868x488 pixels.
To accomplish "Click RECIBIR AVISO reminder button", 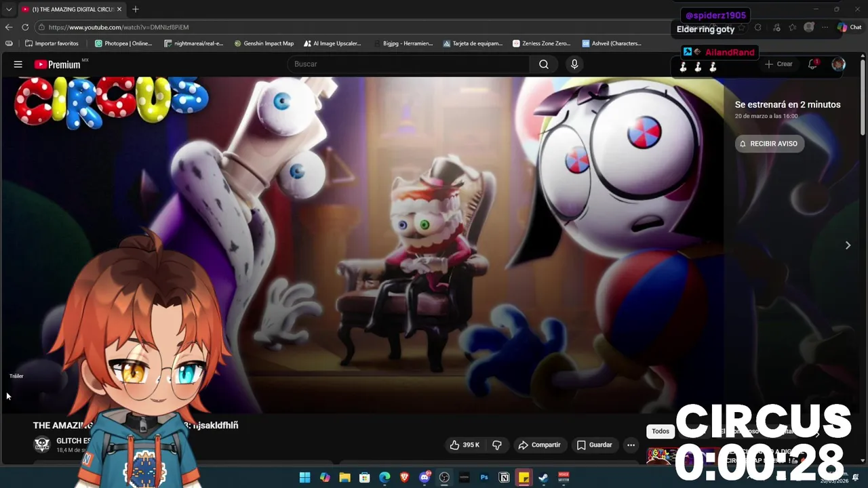I will click(769, 144).
